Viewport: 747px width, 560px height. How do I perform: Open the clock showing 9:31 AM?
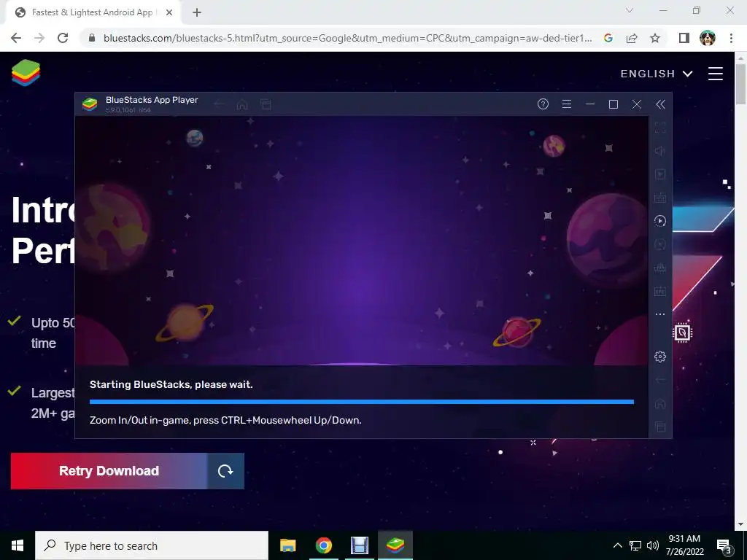[x=684, y=545]
